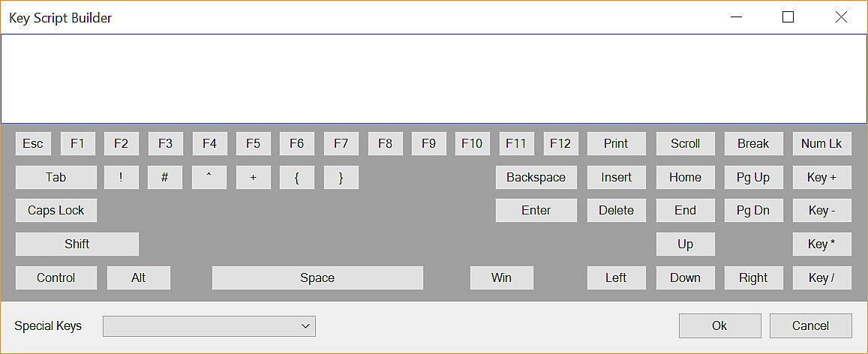Click the Shift modifier key

pos(77,244)
